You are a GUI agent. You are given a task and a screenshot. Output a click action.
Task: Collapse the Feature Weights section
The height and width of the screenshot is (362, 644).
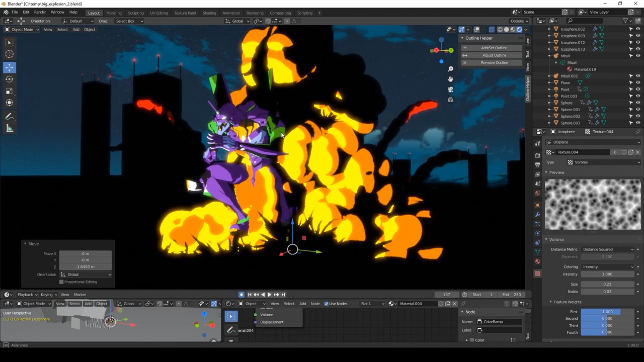tap(567, 302)
